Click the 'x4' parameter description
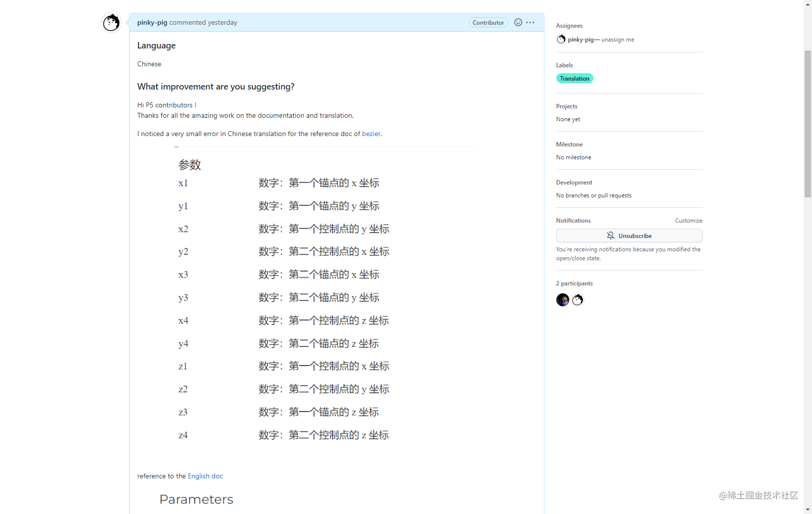This screenshot has width=812, height=514. coord(324,321)
